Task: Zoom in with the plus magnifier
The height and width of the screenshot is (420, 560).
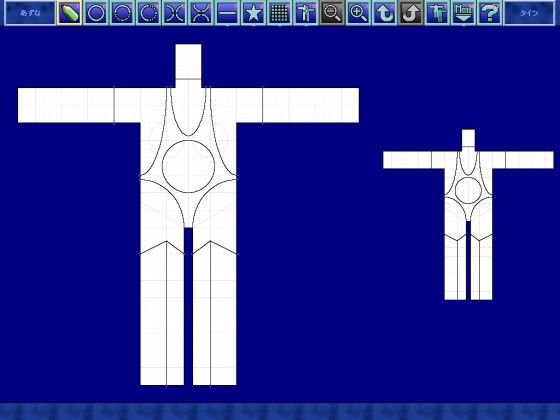Action: coord(359,13)
